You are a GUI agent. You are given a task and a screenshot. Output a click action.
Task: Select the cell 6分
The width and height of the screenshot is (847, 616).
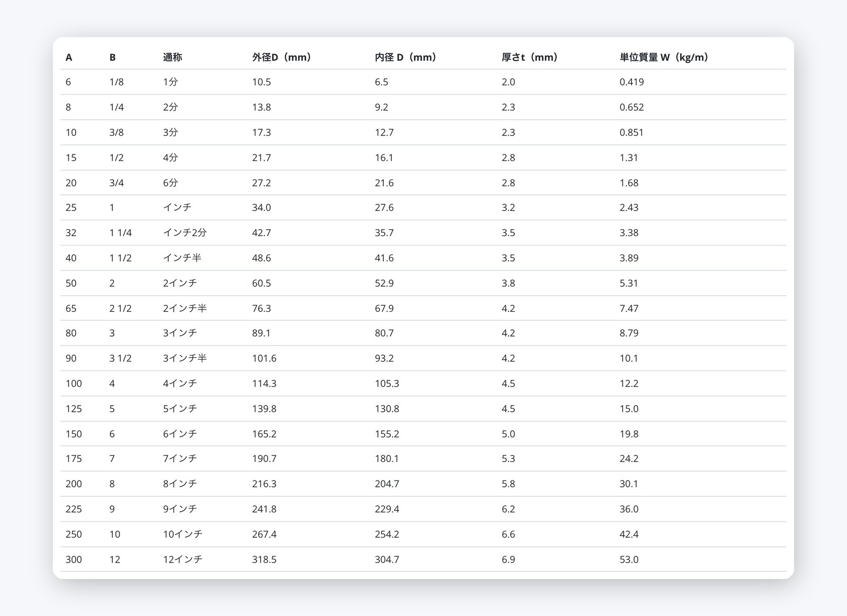tap(170, 183)
